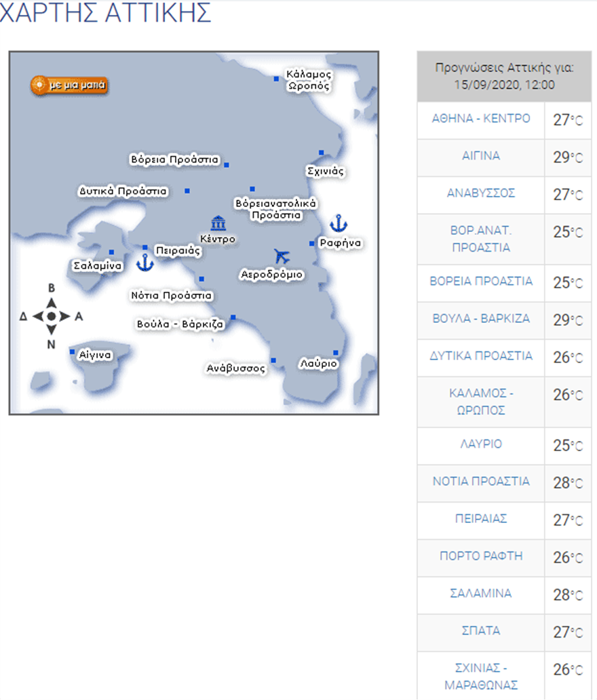This screenshot has height=700, width=597.
Task: Select the blue marker next to Βούλα - Βάρκιζα
Action: pos(233,317)
